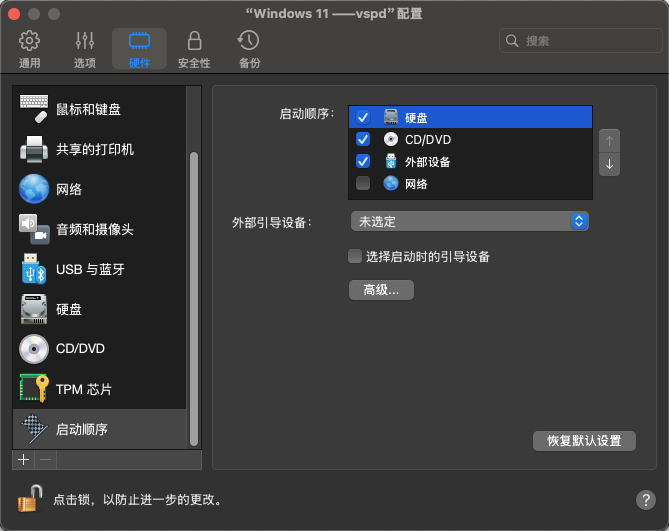The image size is (669, 531).
Task: Select the CD/DVD row text in boot order
Action: tap(428, 139)
